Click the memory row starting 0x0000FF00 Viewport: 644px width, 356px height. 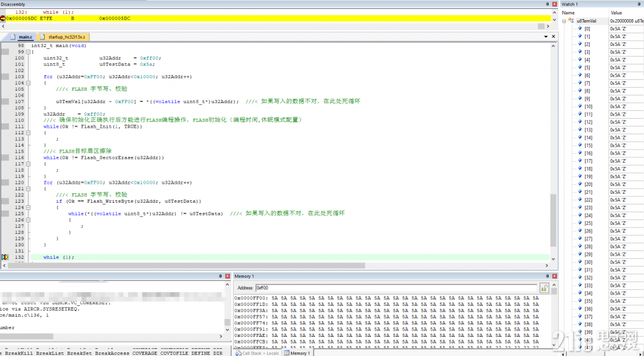coord(386,298)
